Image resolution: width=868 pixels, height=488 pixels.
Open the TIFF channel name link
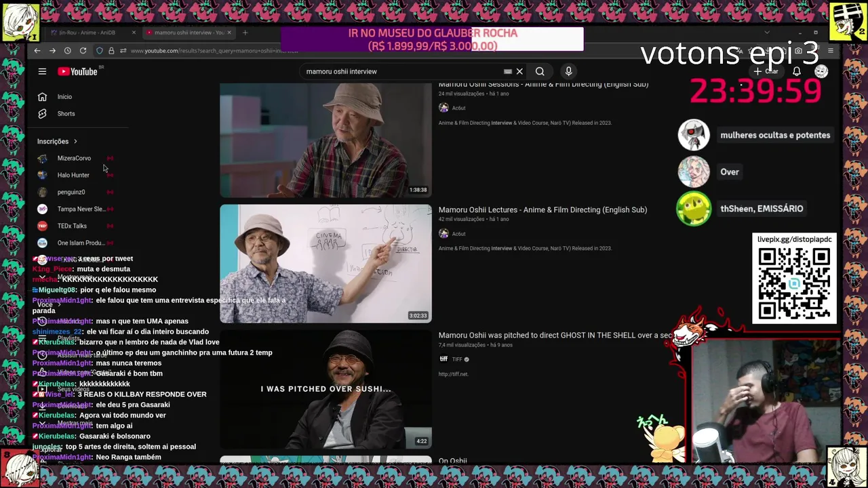point(457,359)
